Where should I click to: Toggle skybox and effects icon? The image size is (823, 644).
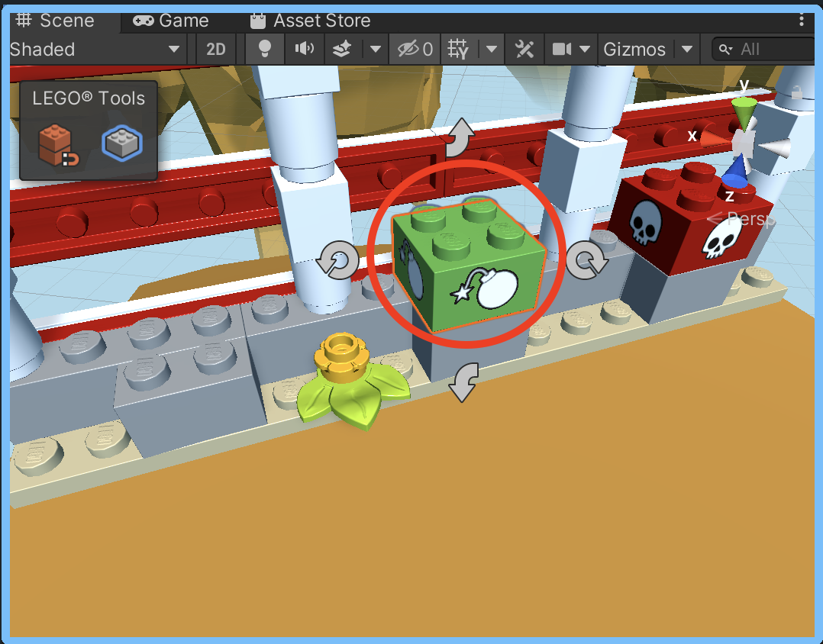pos(342,50)
